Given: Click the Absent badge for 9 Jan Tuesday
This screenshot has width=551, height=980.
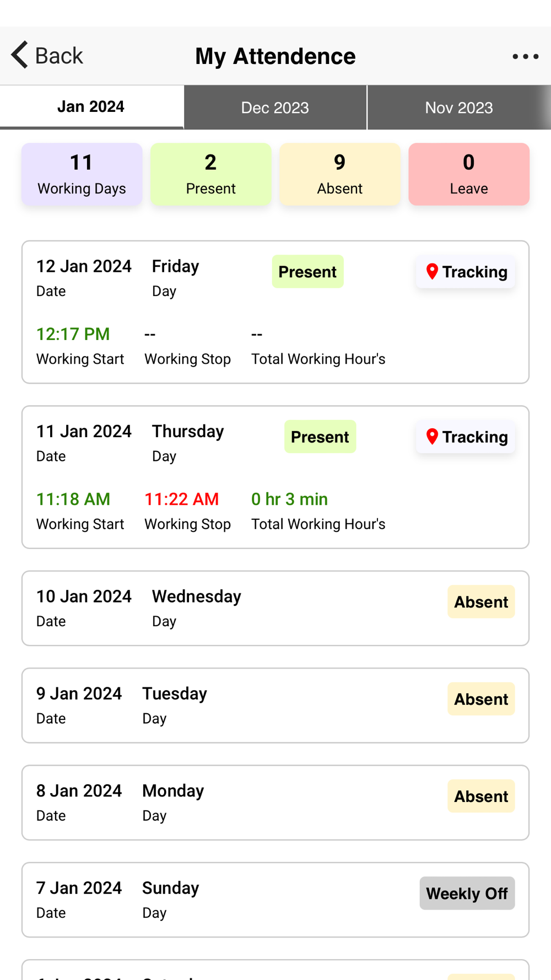Looking at the screenshot, I should [x=481, y=699].
